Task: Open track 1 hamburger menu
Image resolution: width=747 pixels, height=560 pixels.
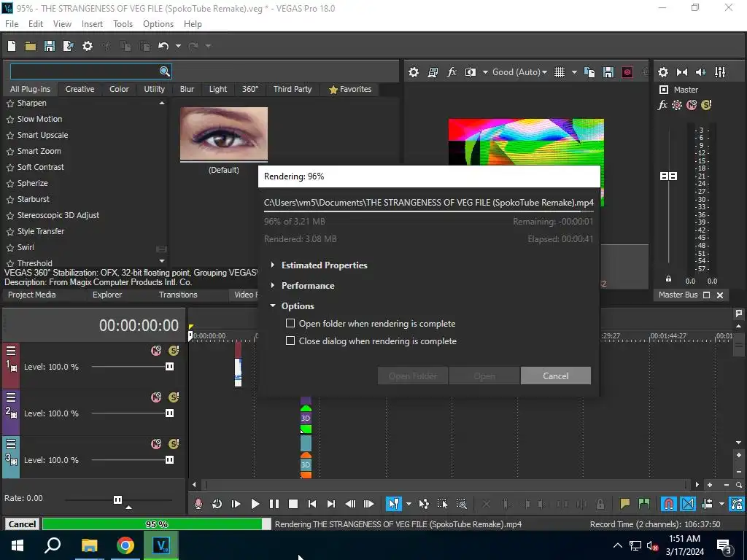Action: (x=11, y=351)
